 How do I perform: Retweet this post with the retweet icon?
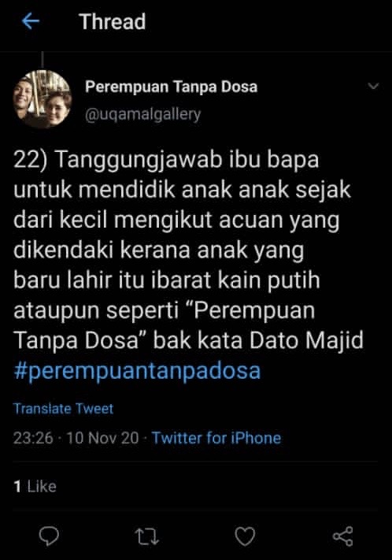coord(146,536)
